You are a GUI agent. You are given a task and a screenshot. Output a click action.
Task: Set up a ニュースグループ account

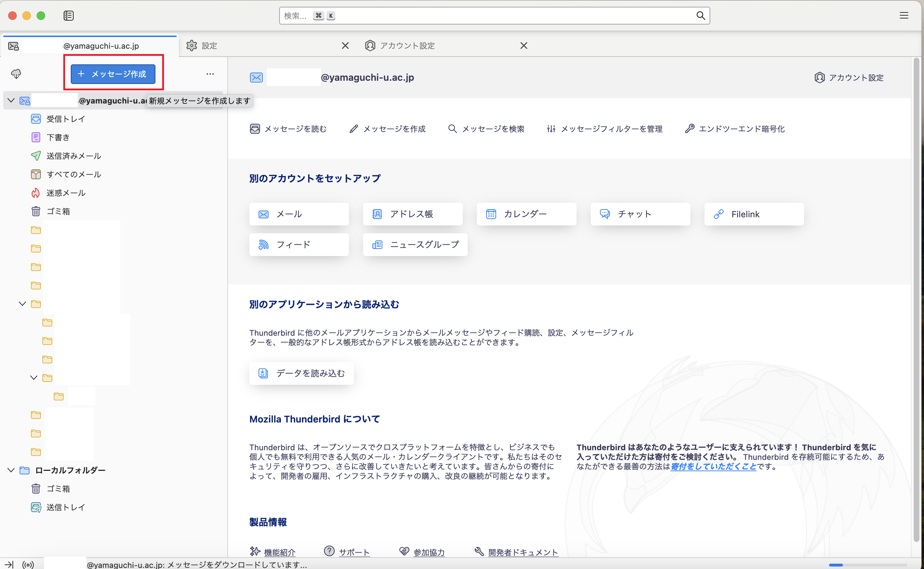point(415,245)
